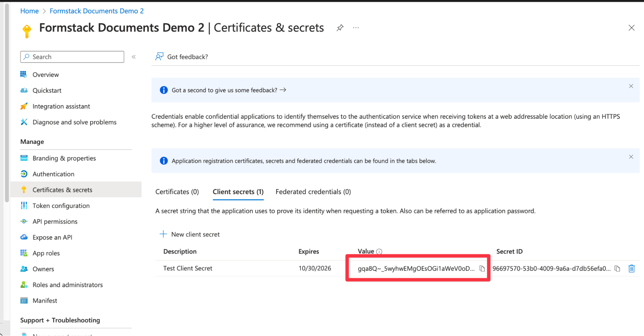Copy the client secret value to clipboard
The width and height of the screenshot is (644, 336).
tap(482, 268)
